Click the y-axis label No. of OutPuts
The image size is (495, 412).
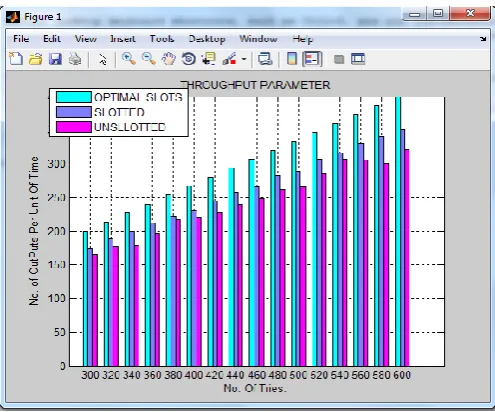[34, 231]
